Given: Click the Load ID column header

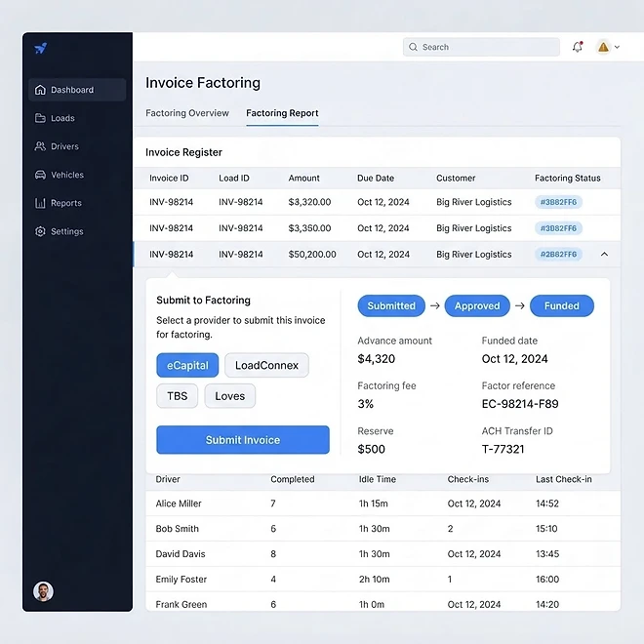Looking at the screenshot, I should 234,178.
